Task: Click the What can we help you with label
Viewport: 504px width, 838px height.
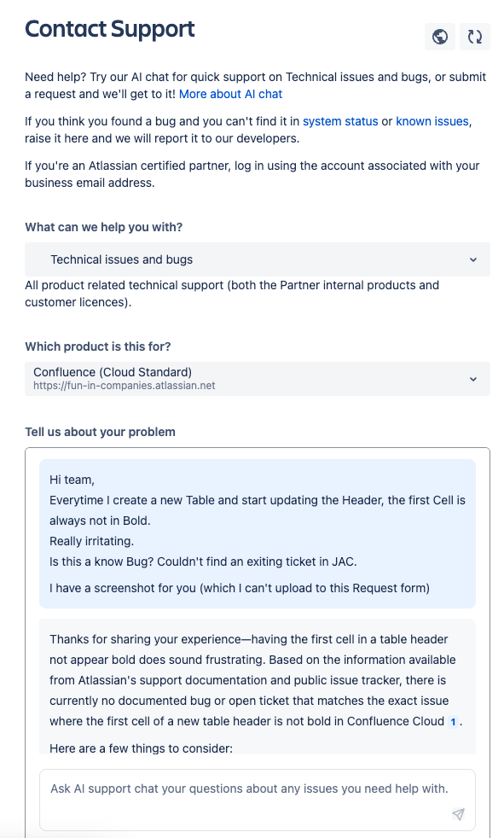Action: (103, 227)
